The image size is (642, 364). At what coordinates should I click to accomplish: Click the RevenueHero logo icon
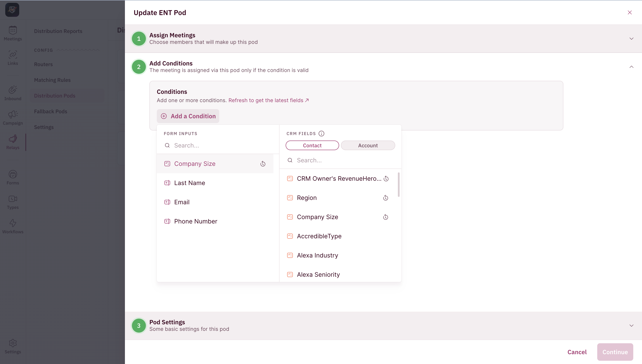point(12,10)
